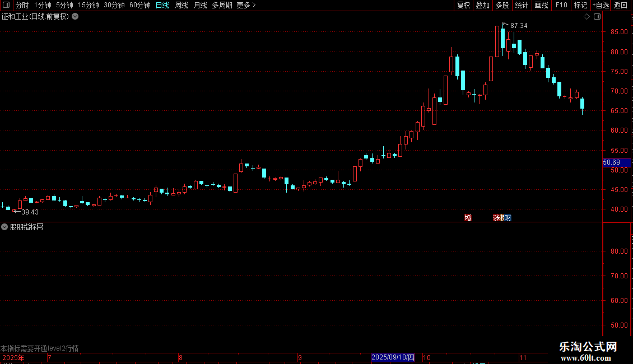Select the 60分钟 period
Viewport: 633px width, 364px height.
point(139,5)
